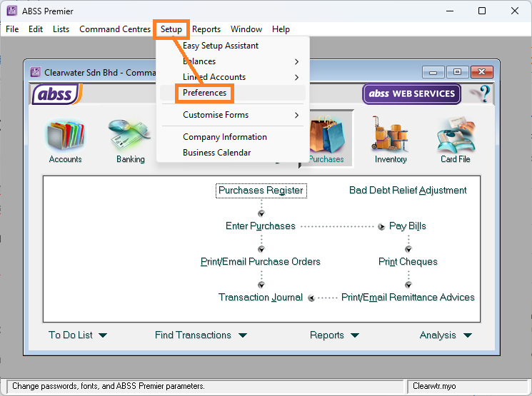Screen dimensions: 532x396
Task: Expand the Balances submenu
Action: (x=233, y=61)
